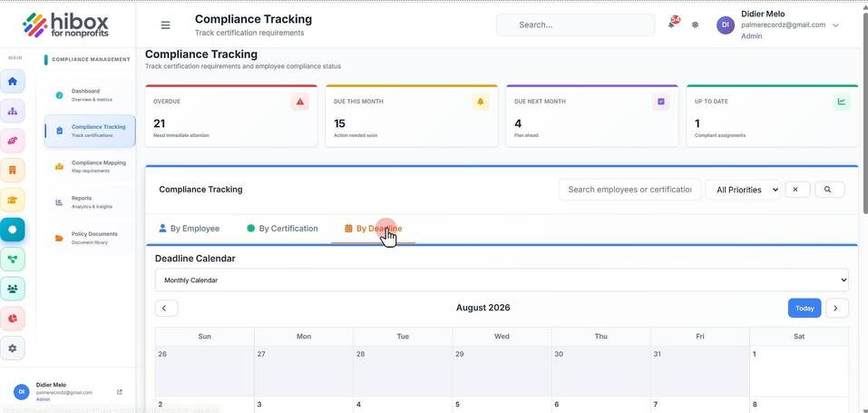The image size is (868, 413).
Task: Open Compliance Tracking in the side menu
Action: (90, 131)
